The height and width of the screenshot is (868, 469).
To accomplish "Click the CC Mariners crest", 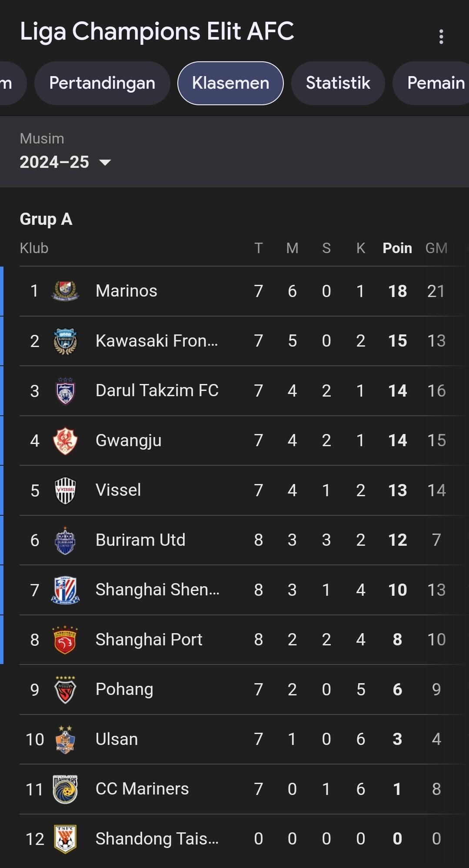I will click(65, 789).
